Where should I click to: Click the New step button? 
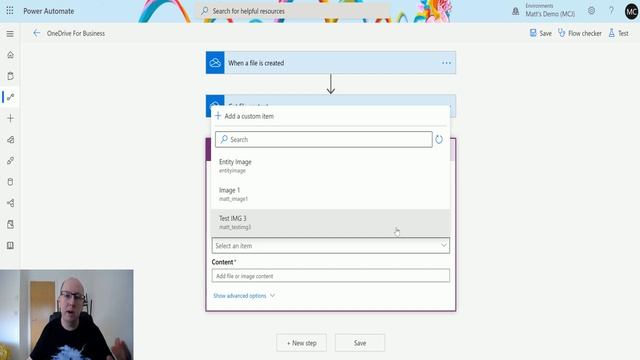click(302, 343)
